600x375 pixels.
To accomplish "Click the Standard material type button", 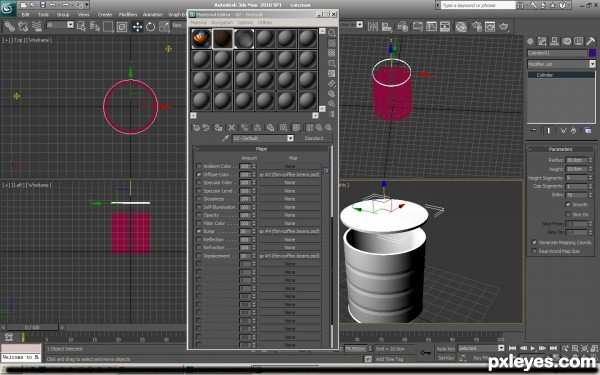I will coord(314,138).
